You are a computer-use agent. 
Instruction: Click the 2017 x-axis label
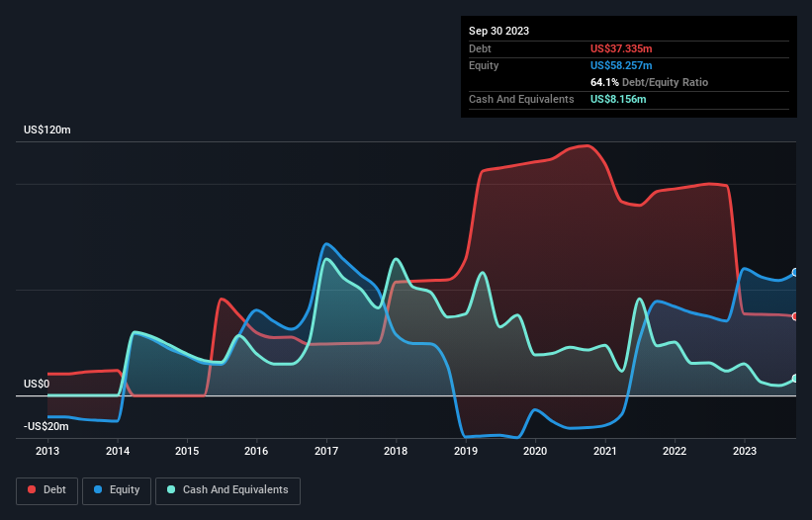326,451
